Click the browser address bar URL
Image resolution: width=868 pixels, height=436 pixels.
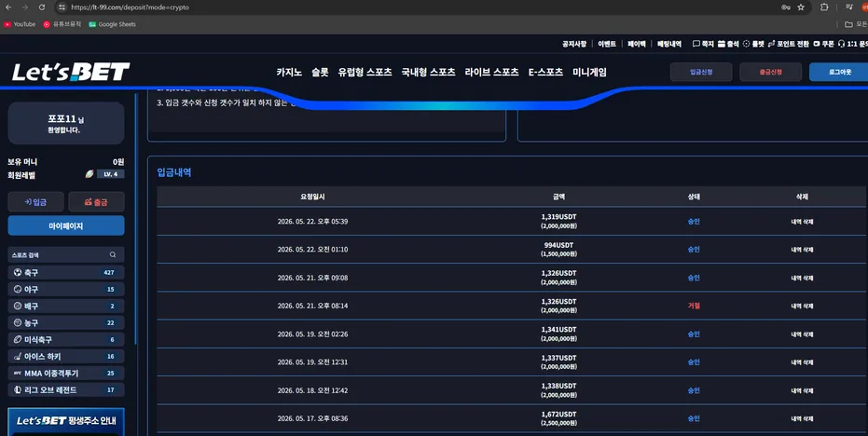(x=131, y=7)
